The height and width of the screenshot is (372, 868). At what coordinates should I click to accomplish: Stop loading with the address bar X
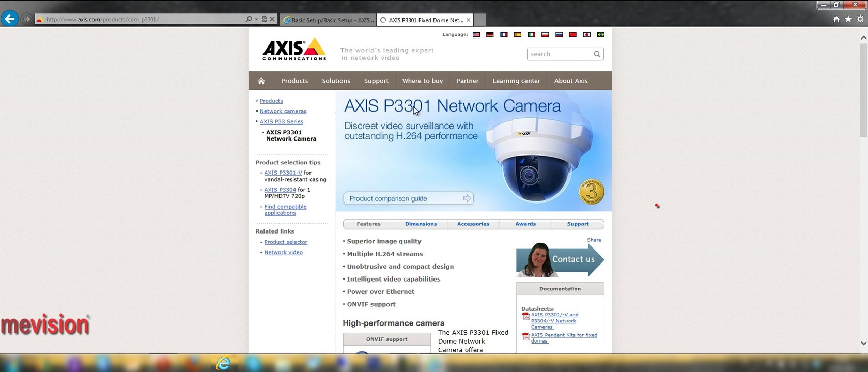[272, 19]
